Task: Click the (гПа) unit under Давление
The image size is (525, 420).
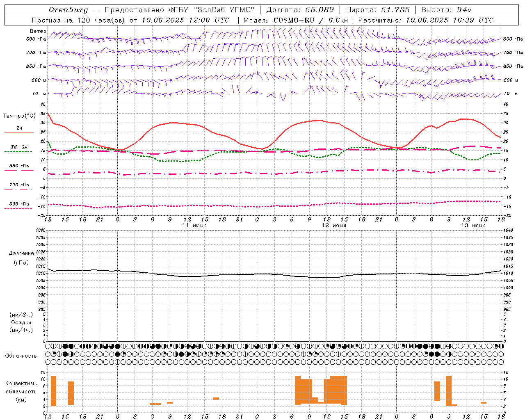Action: pos(21,262)
